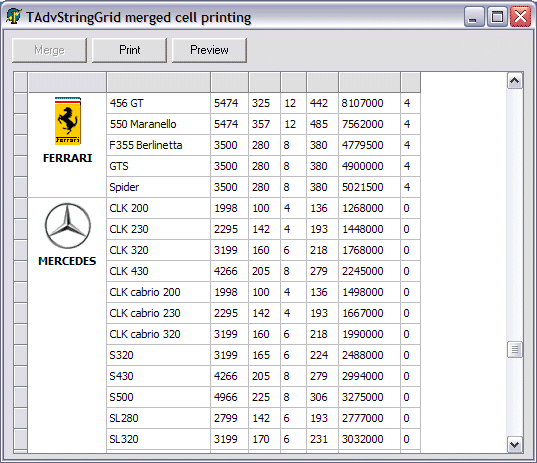
Task: Click the FERRARI merged cell label
Action: pyautogui.click(x=68, y=158)
